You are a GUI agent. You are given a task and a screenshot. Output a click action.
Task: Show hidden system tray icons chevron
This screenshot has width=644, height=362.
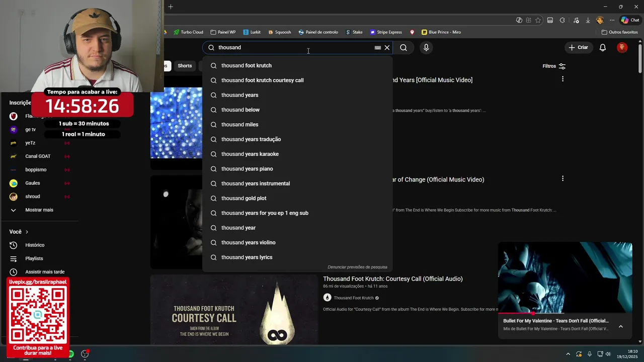click(x=568, y=354)
